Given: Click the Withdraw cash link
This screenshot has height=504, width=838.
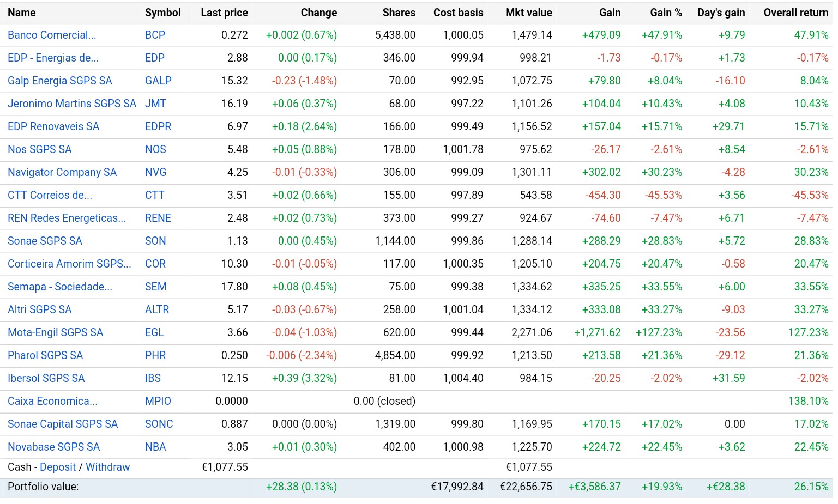Looking at the screenshot, I should [108, 467].
